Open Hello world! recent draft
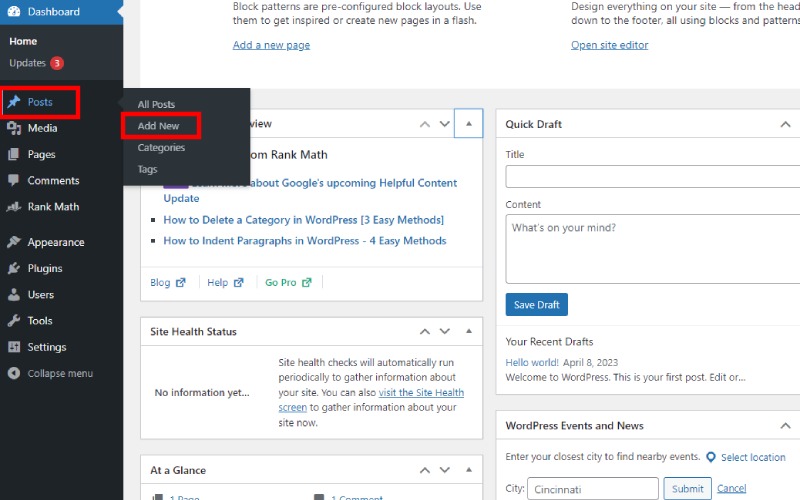 coord(532,363)
